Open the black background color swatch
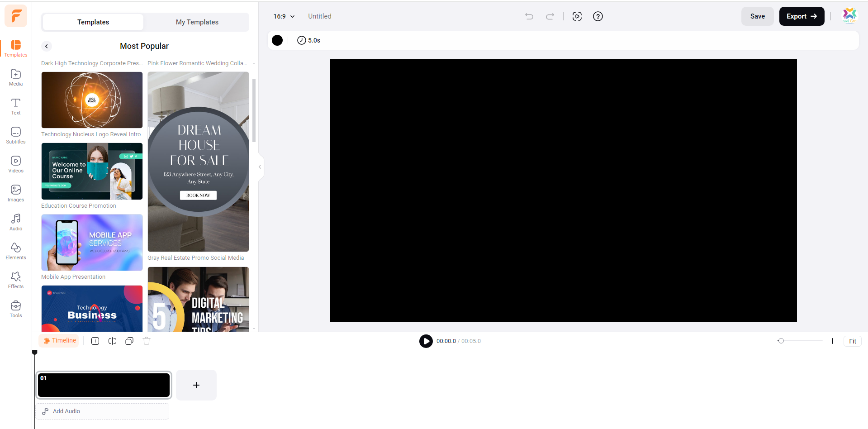This screenshot has height=429, width=868. [277, 40]
